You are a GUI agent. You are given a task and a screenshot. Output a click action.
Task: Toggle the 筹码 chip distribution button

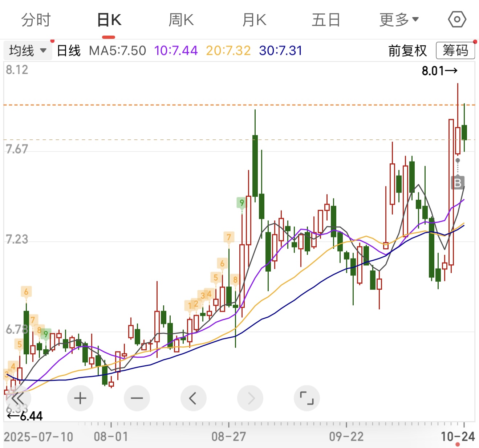pyautogui.click(x=455, y=50)
